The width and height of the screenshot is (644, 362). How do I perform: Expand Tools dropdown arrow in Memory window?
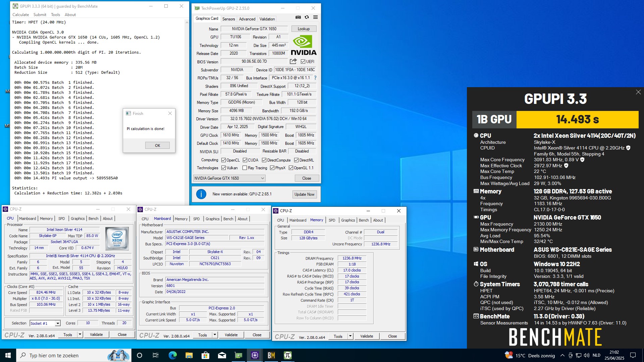(350, 336)
